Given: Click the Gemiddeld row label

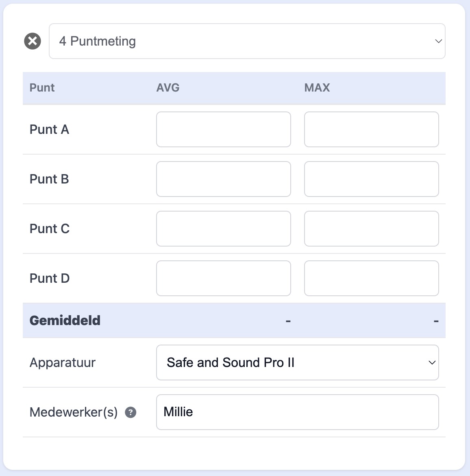Looking at the screenshot, I should click(65, 320).
